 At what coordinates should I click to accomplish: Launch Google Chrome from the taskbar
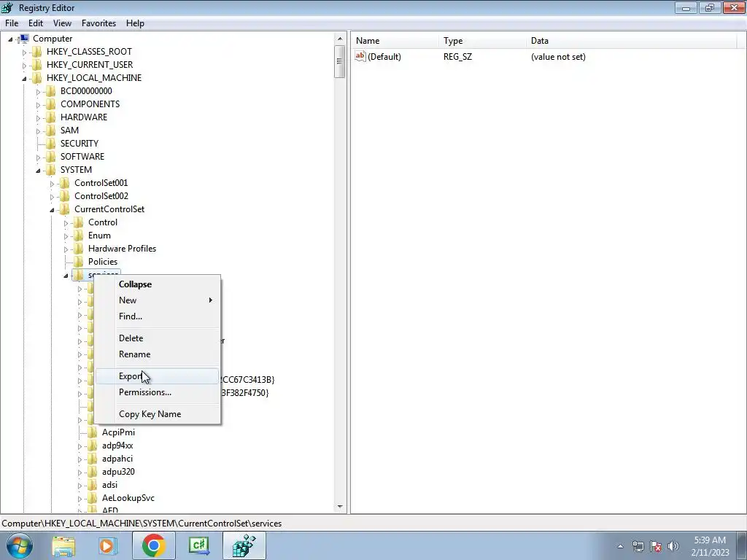(153, 545)
